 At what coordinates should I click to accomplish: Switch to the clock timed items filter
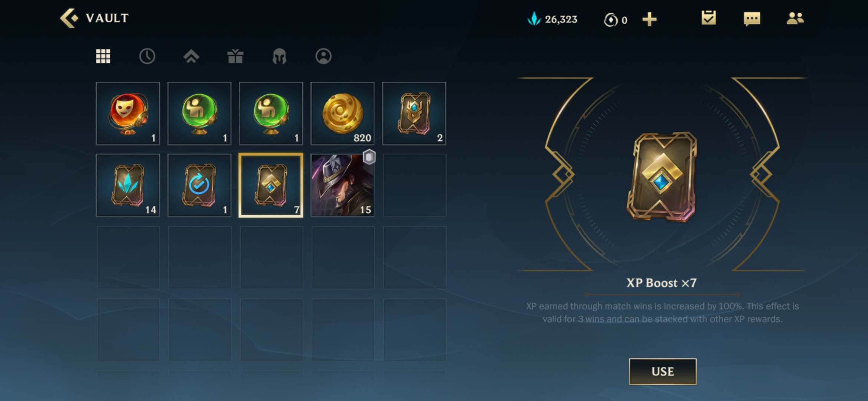(x=147, y=56)
